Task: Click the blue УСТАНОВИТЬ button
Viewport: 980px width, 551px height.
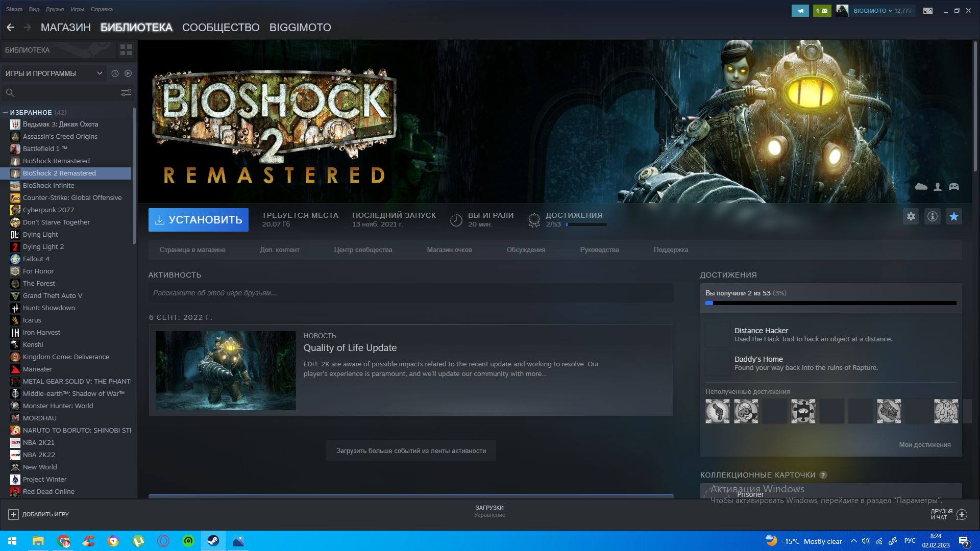Action: [199, 220]
